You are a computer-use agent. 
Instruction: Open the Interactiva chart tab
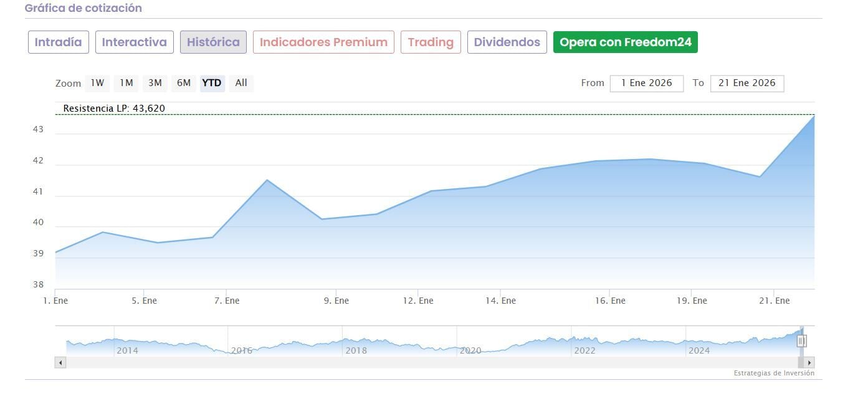(x=135, y=42)
